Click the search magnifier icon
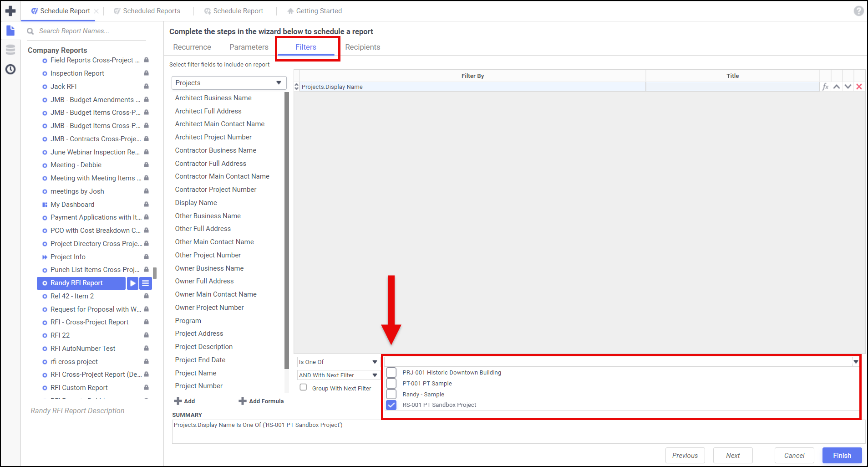The width and height of the screenshot is (868, 467). click(30, 31)
